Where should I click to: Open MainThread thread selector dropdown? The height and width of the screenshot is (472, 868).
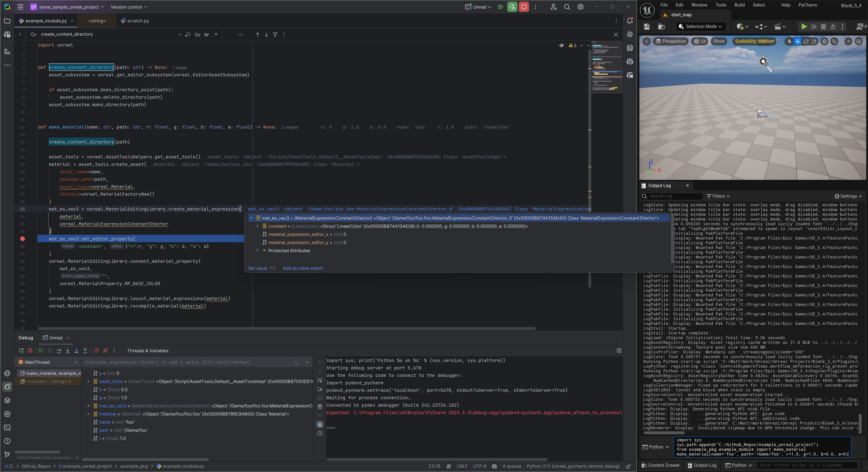click(48, 362)
